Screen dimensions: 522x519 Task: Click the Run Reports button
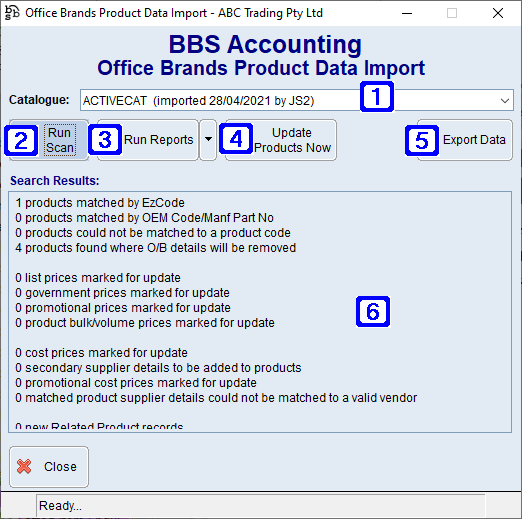(x=148, y=140)
